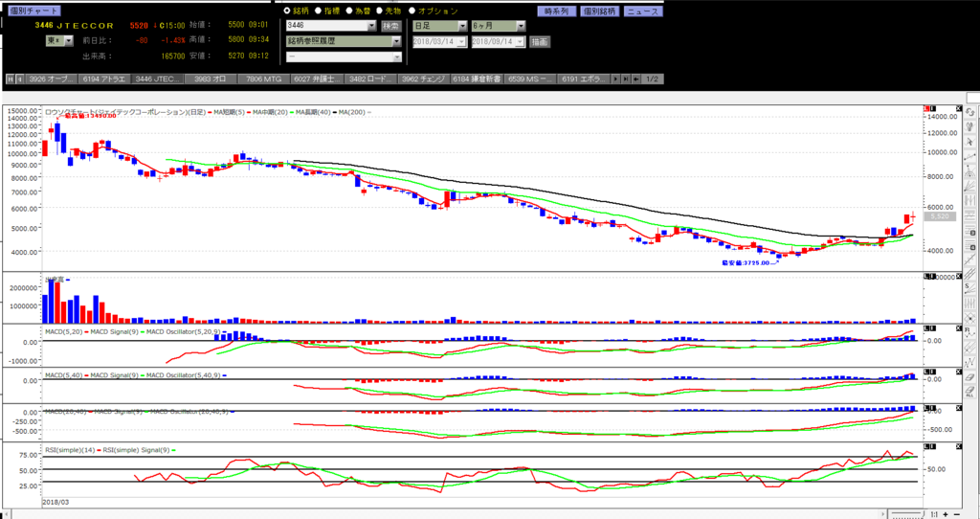Switch to the 6194 アトラエ tab
980x519 pixels.
(x=105, y=79)
